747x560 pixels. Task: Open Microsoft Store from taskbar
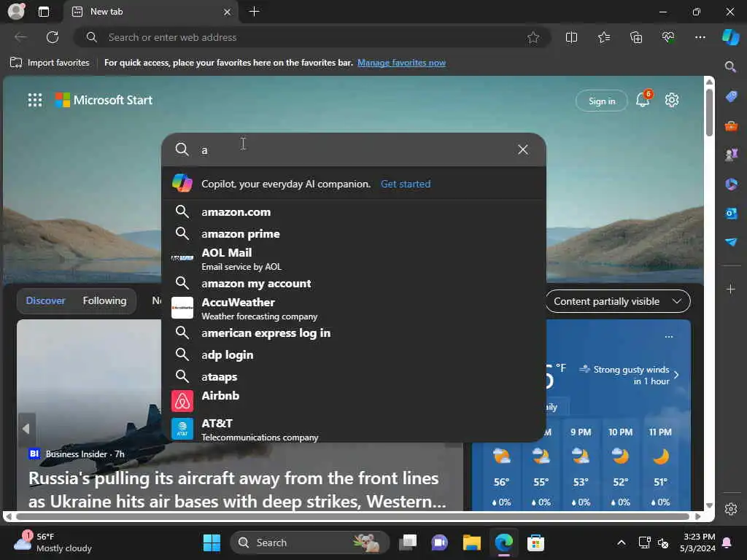click(535, 542)
